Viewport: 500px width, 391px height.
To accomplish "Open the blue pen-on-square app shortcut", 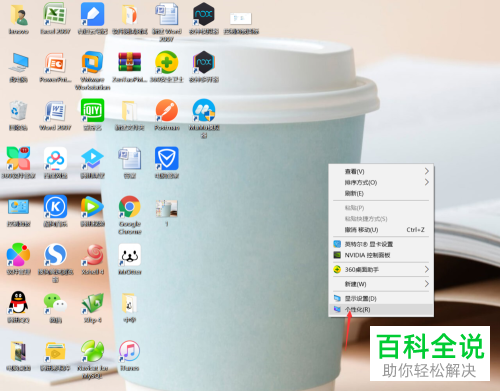I will pyautogui.click(x=92, y=14).
